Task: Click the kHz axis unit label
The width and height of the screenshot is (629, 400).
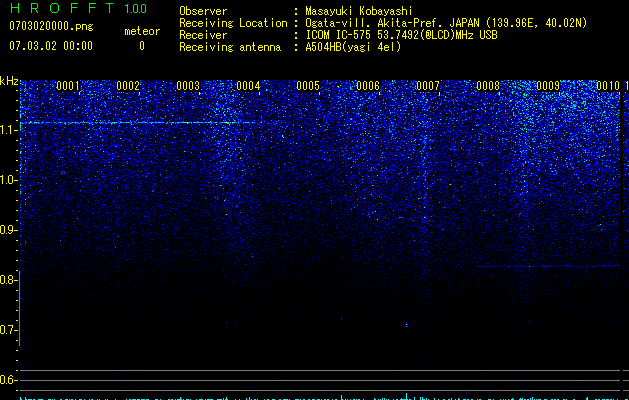Action: click(9, 81)
